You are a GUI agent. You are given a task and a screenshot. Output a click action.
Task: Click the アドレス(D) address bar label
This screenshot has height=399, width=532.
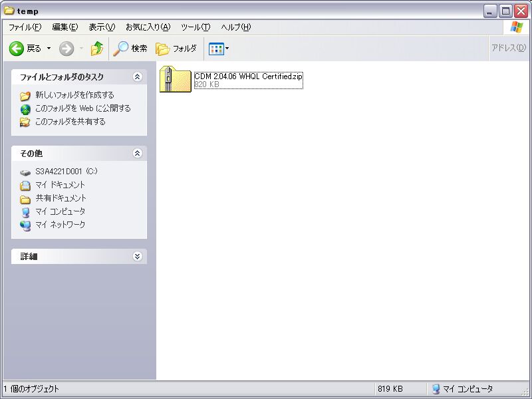[509, 48]
